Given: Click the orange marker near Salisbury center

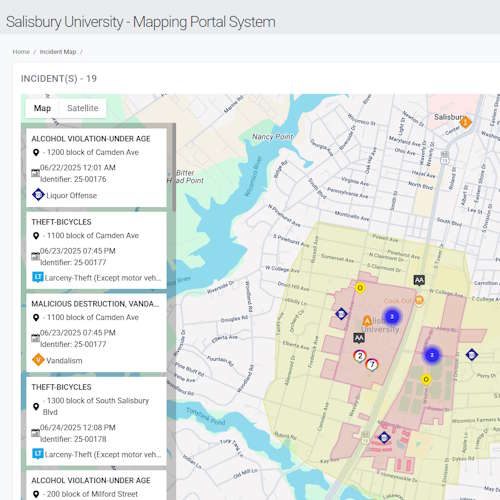Looking at the screenshot, I should (x=465, y=122).
